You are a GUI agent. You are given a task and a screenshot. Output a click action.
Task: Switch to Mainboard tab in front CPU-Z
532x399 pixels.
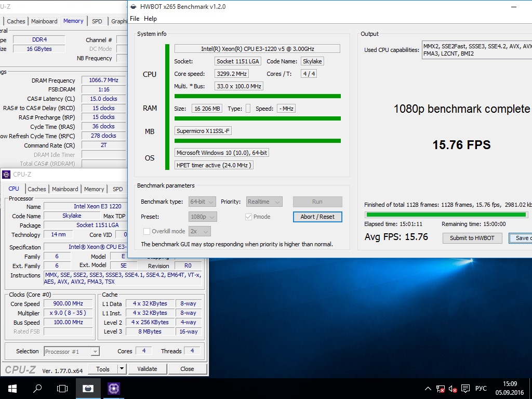[x=65, y=189]
